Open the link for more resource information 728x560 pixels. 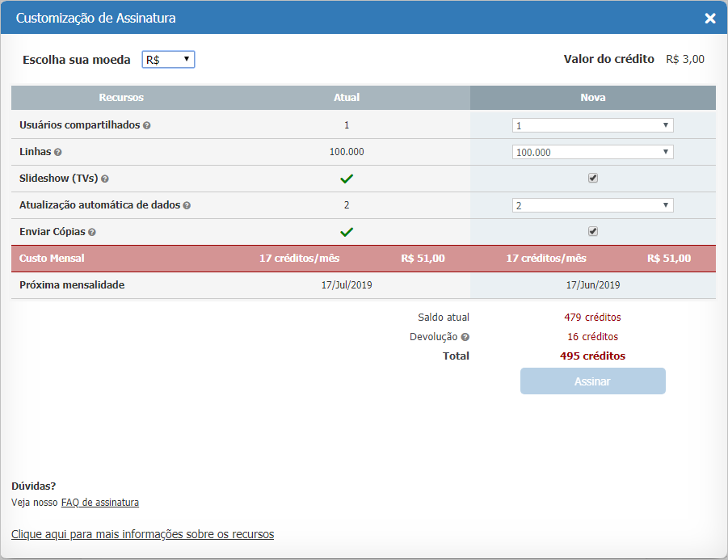tap(142, 534)
